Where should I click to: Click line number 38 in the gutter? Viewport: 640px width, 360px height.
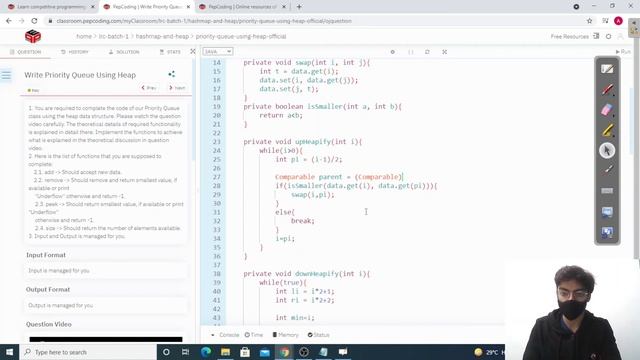[x=216, y=274]
